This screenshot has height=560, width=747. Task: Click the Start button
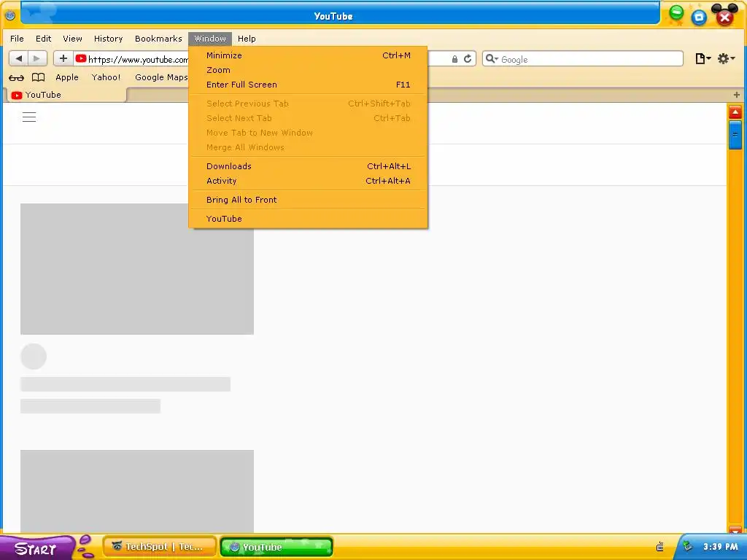(x=36, y=548)
